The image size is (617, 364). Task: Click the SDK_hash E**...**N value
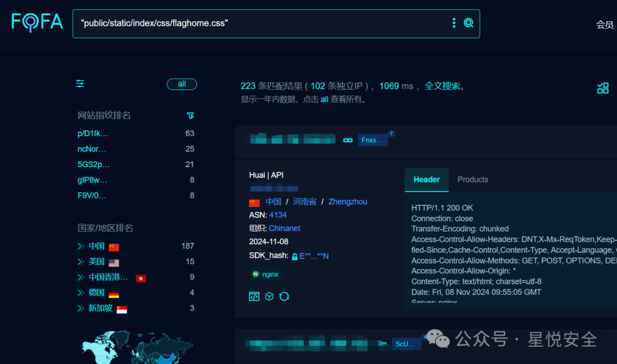pyautogui.click(x=314, y=256)
